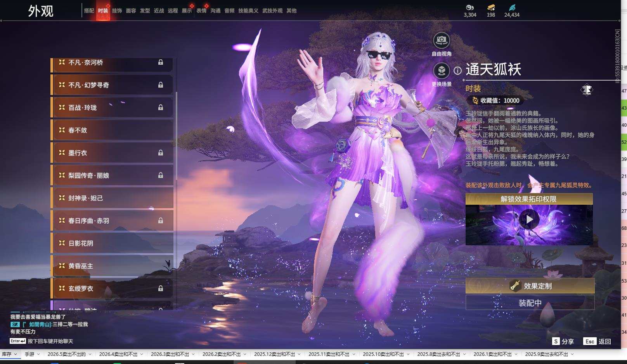
Task: Go to the 沟通 tab
Action: tap(216, 11)
